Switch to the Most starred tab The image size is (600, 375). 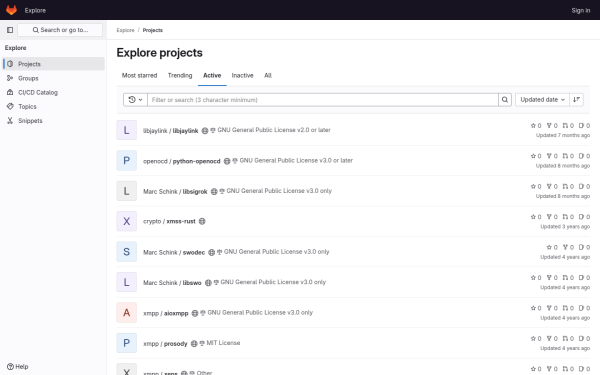(139, 75)
